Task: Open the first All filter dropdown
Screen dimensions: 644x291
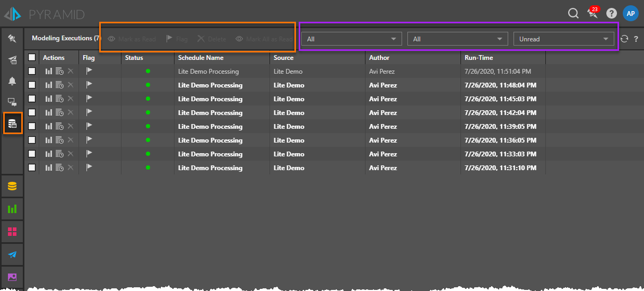Action: [351, 39]
